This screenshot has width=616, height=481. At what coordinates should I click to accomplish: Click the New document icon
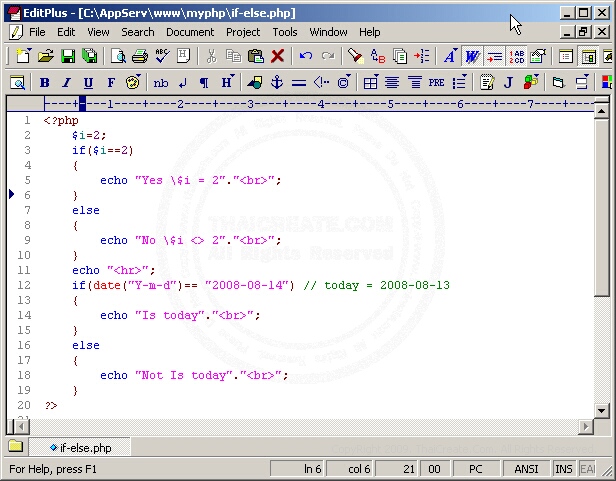23,56
